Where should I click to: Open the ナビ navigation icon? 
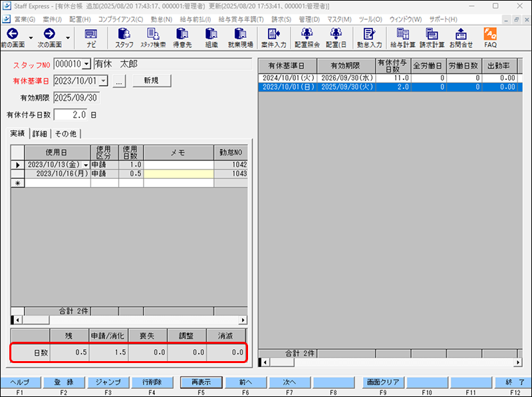tap(91, 37)
